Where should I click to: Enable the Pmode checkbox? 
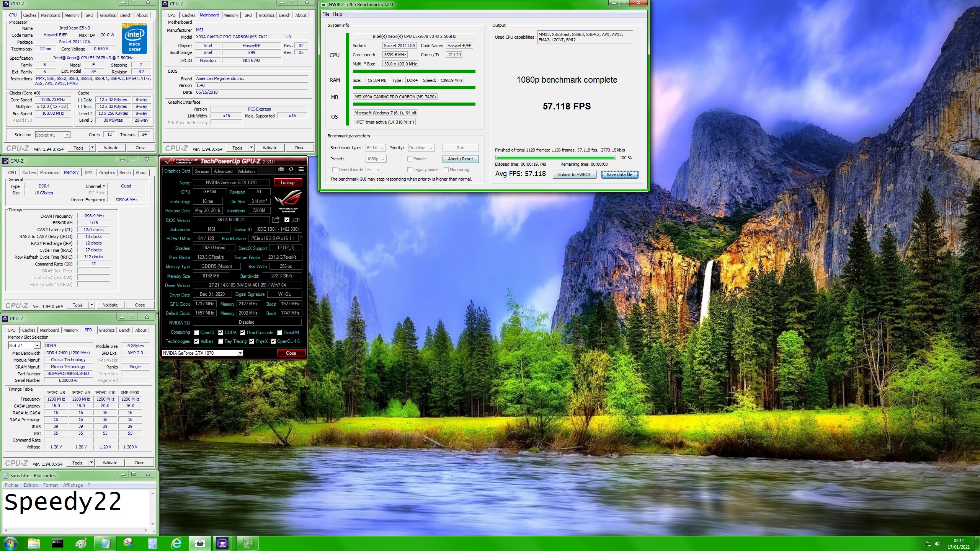(x=410, y=159)
